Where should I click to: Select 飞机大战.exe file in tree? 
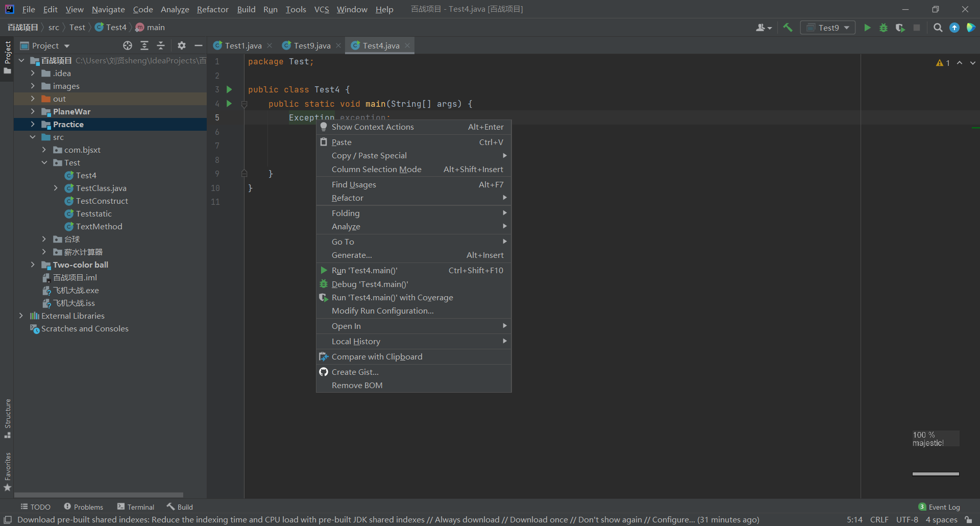76,290
